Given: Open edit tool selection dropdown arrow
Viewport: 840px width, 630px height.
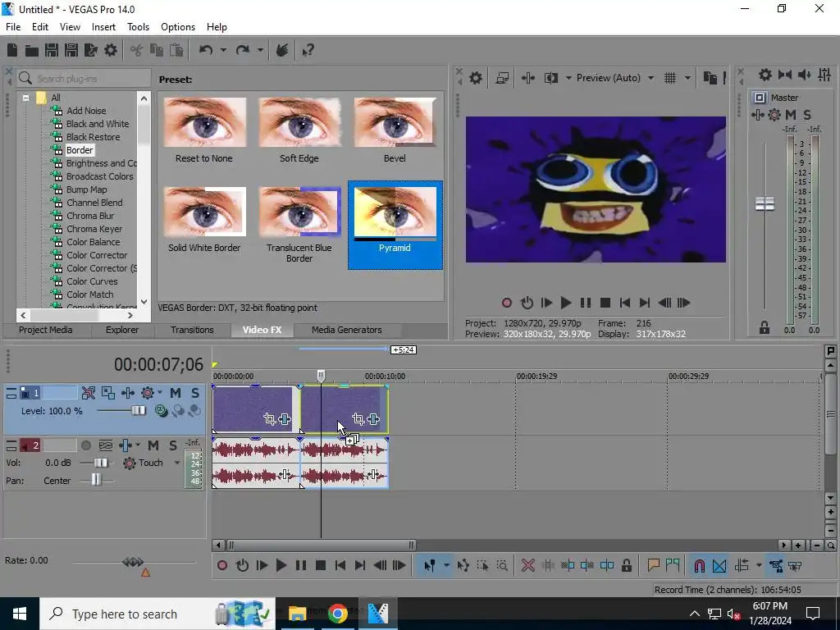Looking at the screenshot, I should 446,565.
